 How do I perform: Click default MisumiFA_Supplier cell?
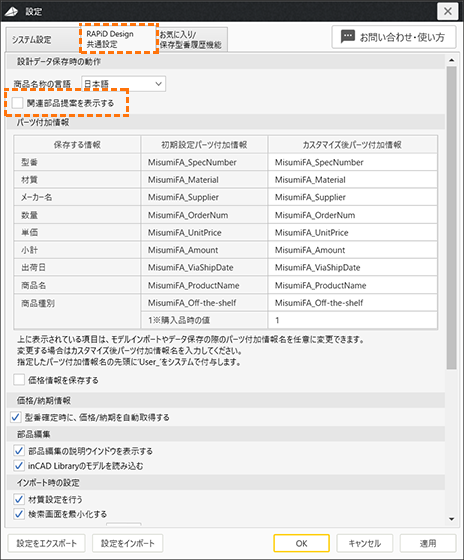204,197
